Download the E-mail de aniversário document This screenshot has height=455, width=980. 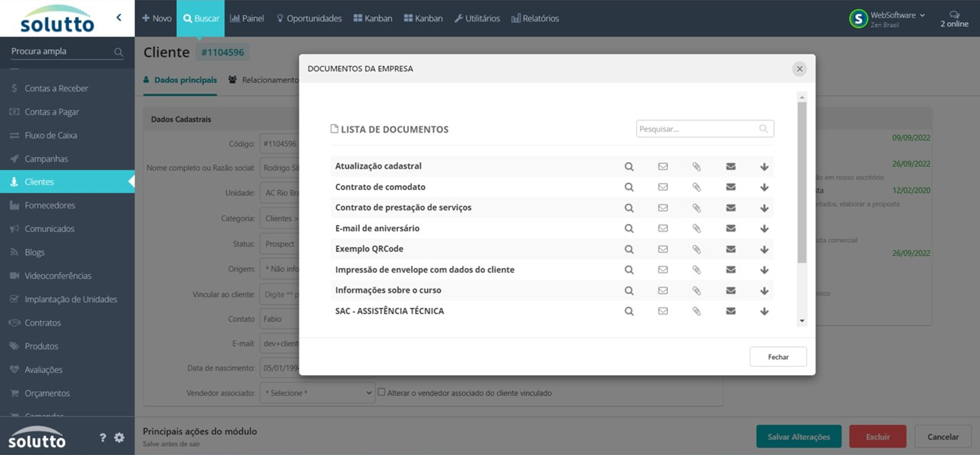coord(764,229)
